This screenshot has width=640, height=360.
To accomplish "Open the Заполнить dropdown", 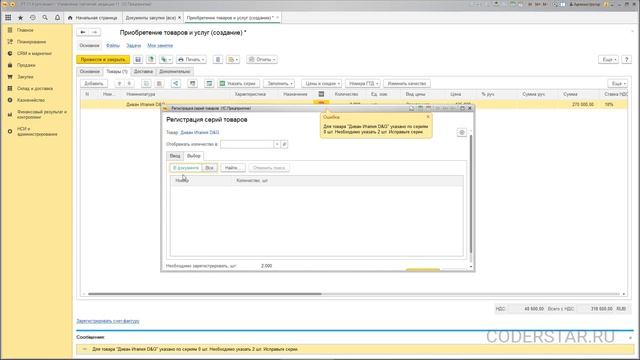I will coord(279,83).
